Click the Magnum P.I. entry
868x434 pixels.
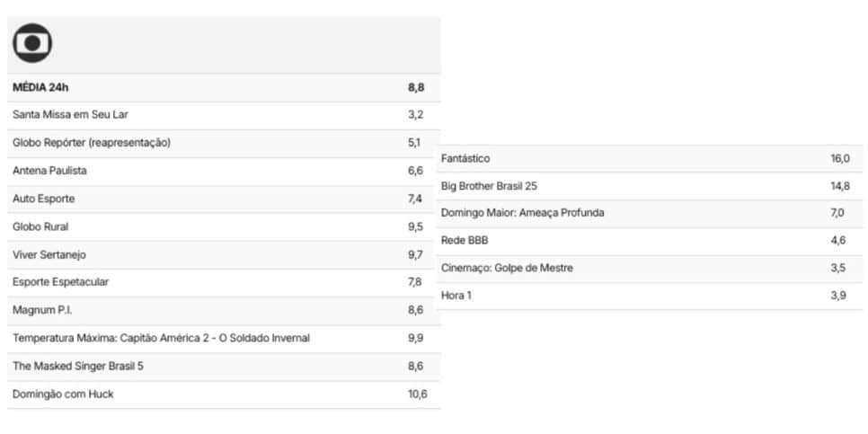(x=224, y=311)
